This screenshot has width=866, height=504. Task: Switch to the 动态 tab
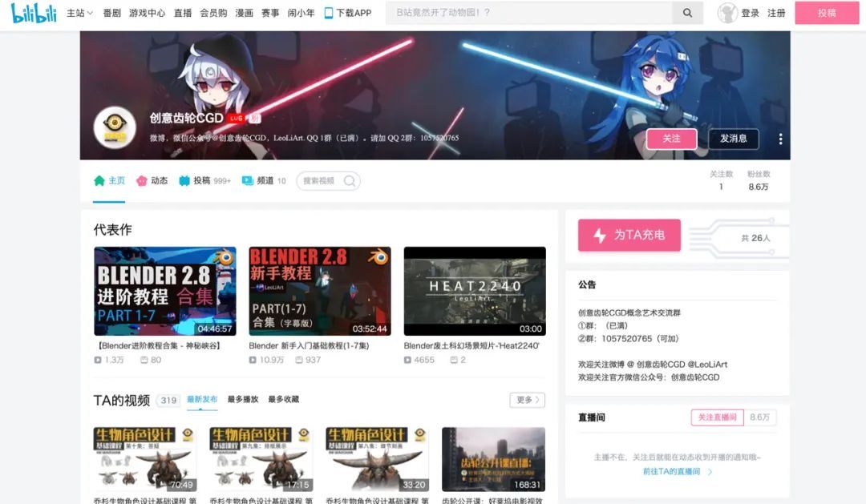(152, 180)
